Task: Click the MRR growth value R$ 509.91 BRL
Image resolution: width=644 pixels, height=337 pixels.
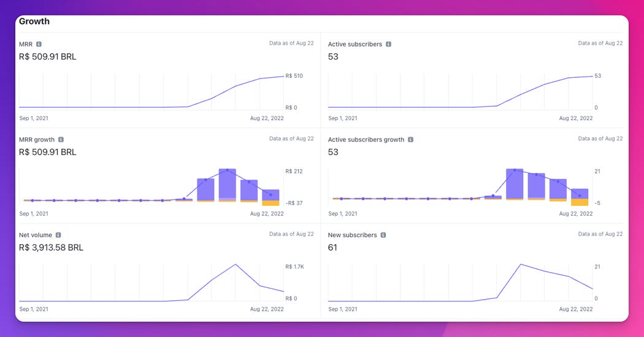Action: point(48,153)
